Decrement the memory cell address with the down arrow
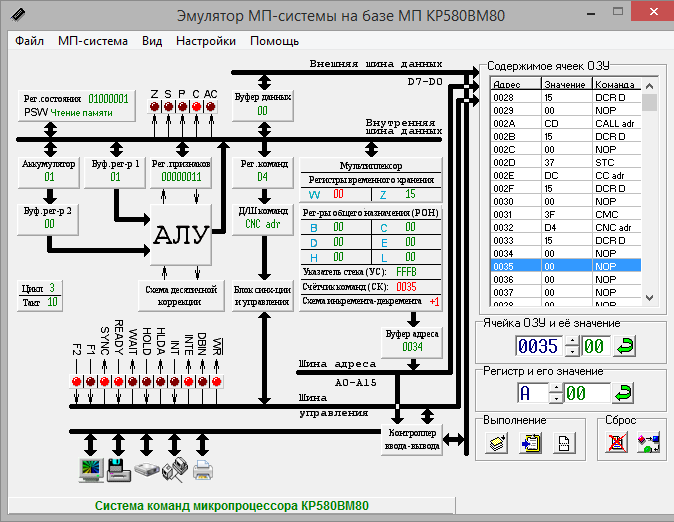Image resolution: width=674 pixels, height=522 pixels. [x=572, y=351]
